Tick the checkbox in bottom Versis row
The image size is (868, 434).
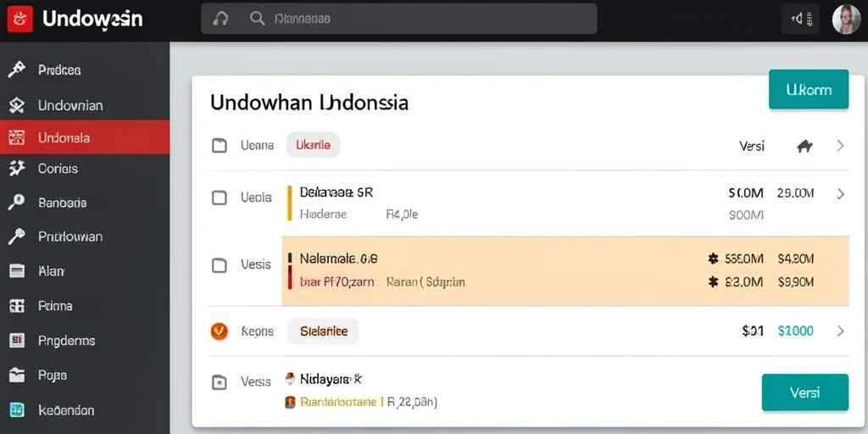[x=220, y=382]
